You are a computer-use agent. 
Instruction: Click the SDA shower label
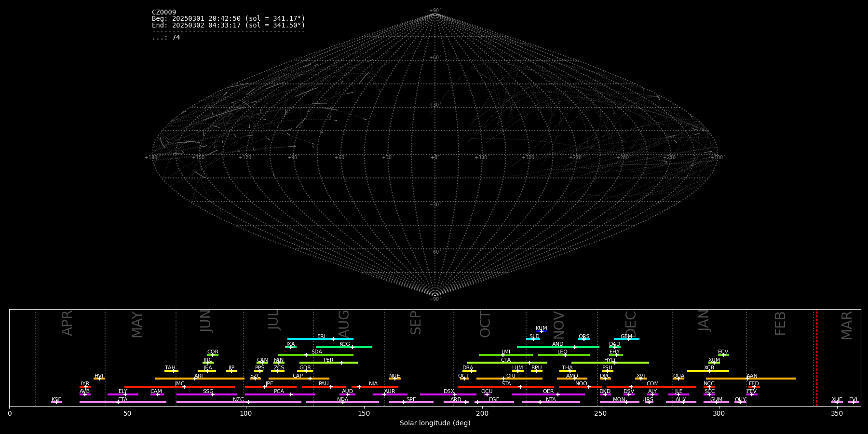pyautogui.click(x=317, y=352)
